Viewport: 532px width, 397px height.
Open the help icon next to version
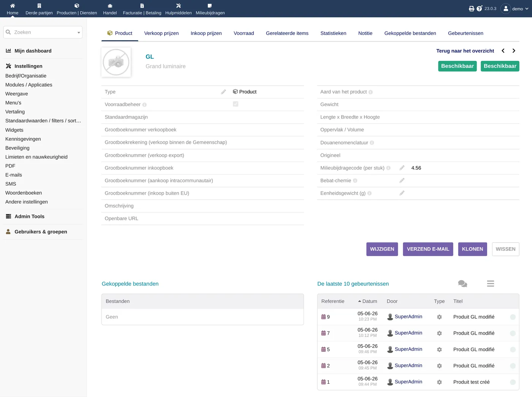(480, 8)
